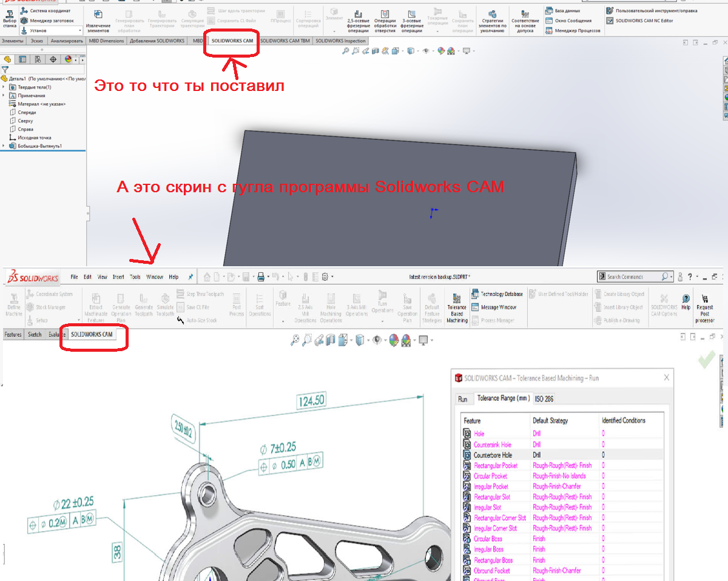This screenshot has width=728, height=581.
Task: Click print icon in English window toolbar
Action: pyautogui.click(x=261, y=277)
